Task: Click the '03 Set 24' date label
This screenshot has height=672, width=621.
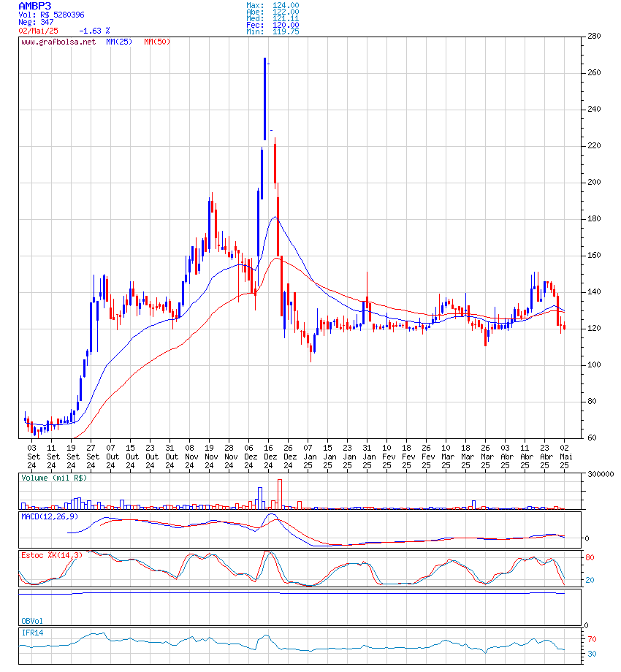Action: coord(32,457)
